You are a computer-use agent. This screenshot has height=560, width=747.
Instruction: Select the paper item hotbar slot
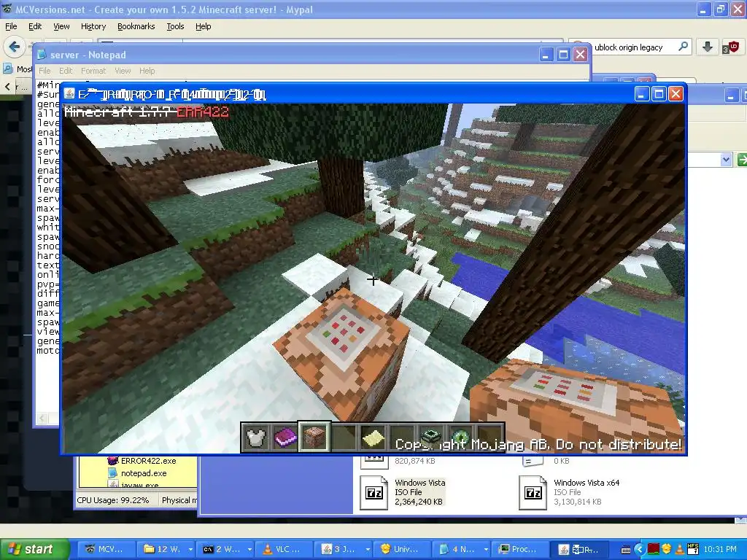click(373, 437)
